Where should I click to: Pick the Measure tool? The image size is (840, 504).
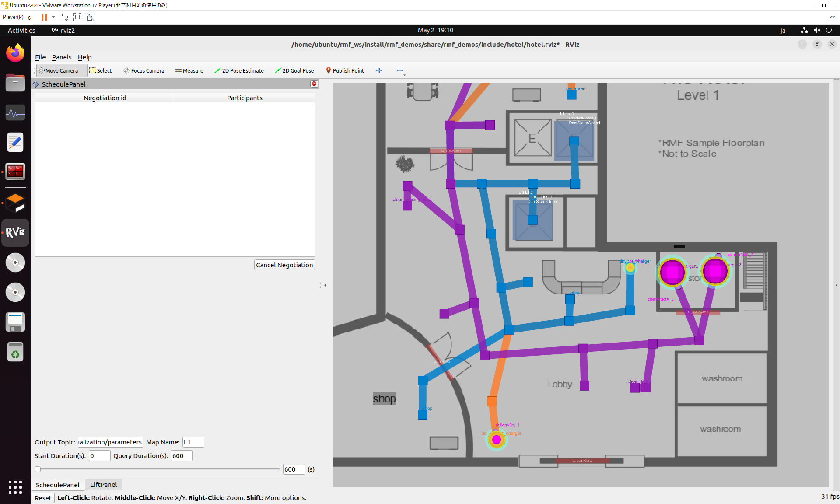tap(189, 70)
